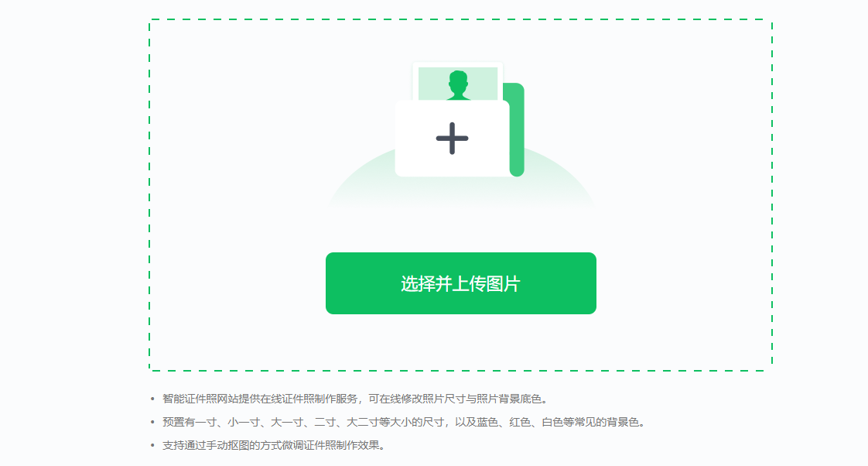868x466 pixels.
Task: Click the phrase 在线证件照制作服务
Action: coord(309,399)
